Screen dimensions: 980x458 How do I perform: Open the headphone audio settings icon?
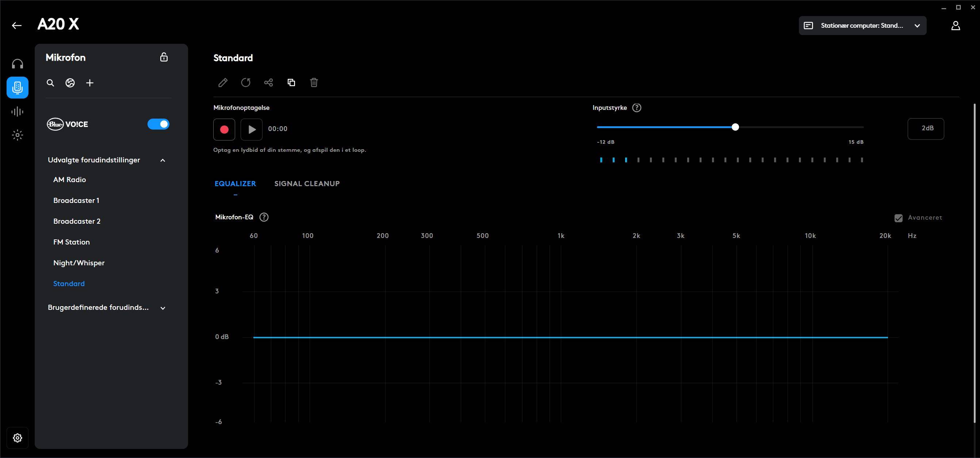(x=18, y=64)
